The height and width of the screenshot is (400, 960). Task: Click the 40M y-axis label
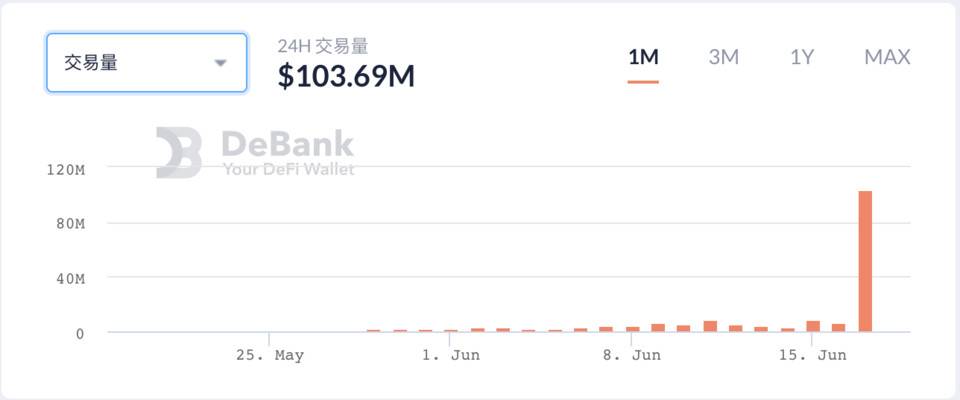(x=70, y=279)
